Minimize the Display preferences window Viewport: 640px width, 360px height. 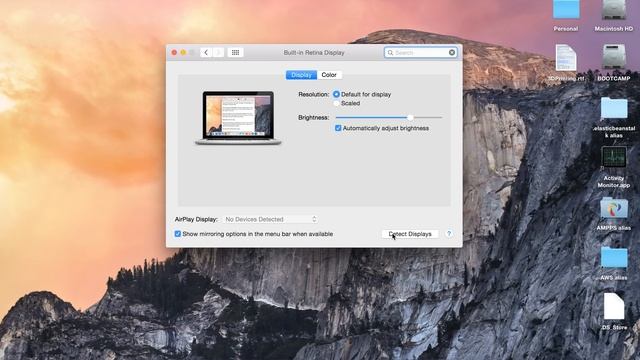pos(183,53)
